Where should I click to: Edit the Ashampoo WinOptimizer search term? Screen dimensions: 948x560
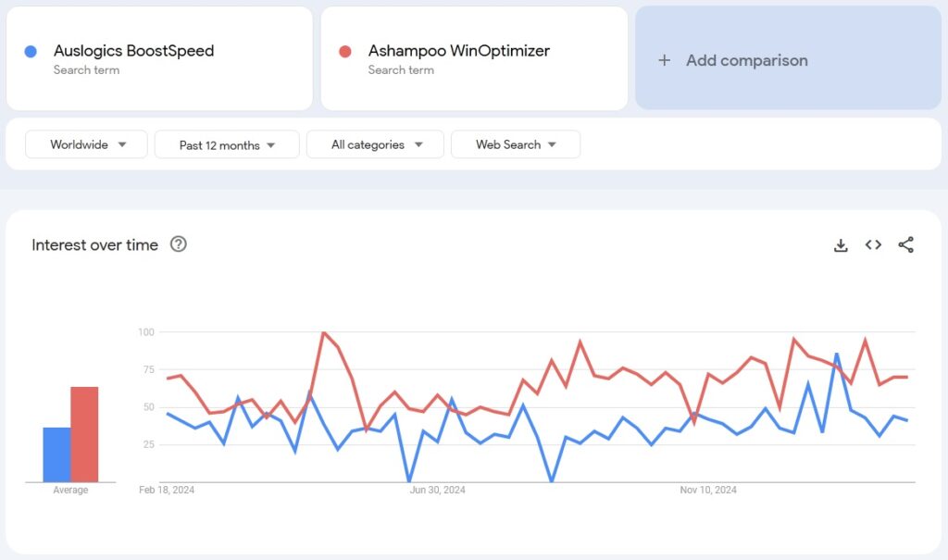(x=458, y=51)
